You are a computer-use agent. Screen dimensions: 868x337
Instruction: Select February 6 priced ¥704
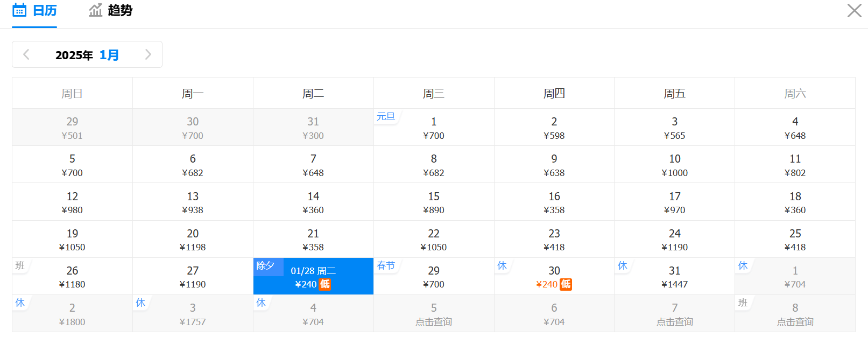click(554, 313)
